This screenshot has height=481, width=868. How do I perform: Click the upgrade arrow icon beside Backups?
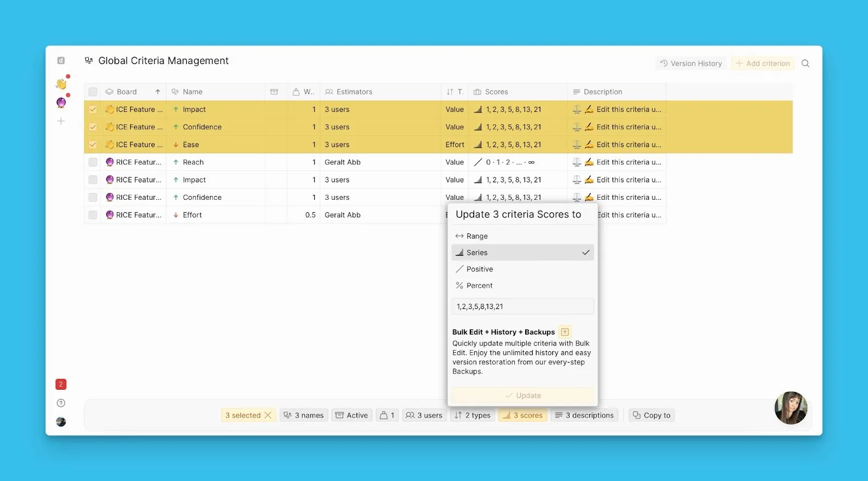click(x=565, y=332)
